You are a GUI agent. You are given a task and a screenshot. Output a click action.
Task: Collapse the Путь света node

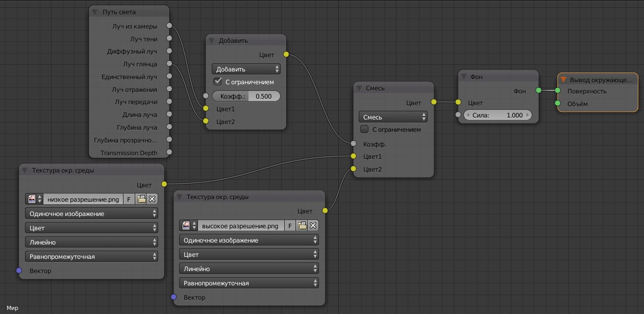point(95,12)
